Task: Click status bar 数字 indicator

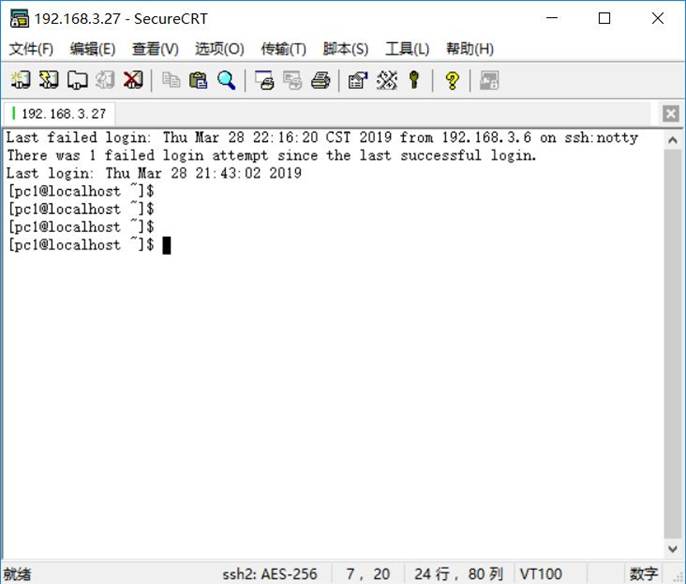Action: coord(644,574)
